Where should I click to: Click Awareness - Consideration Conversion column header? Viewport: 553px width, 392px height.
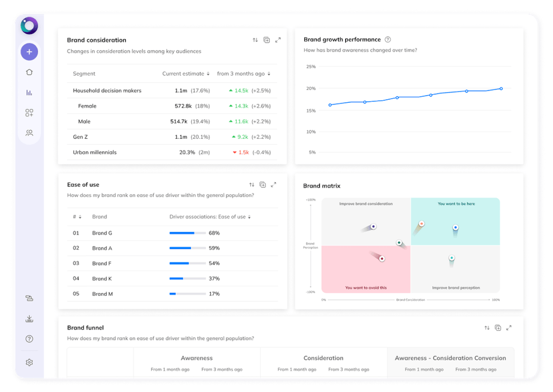point(450,358)
